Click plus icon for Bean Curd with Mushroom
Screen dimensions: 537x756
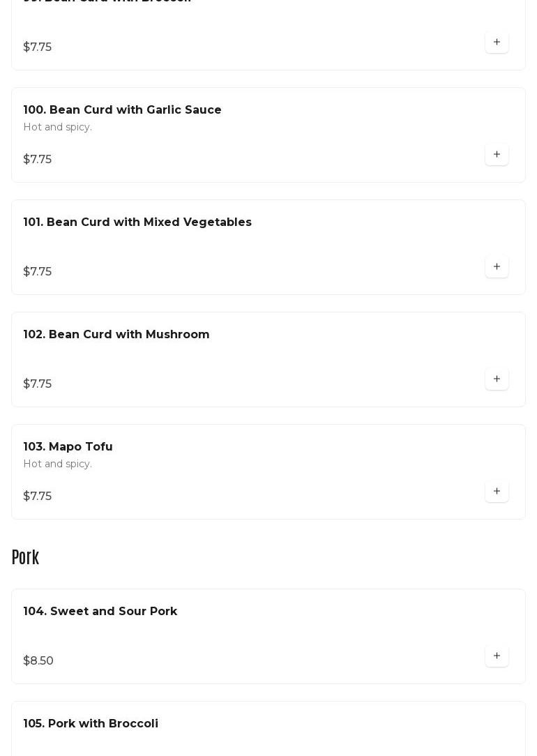point(497,379)
